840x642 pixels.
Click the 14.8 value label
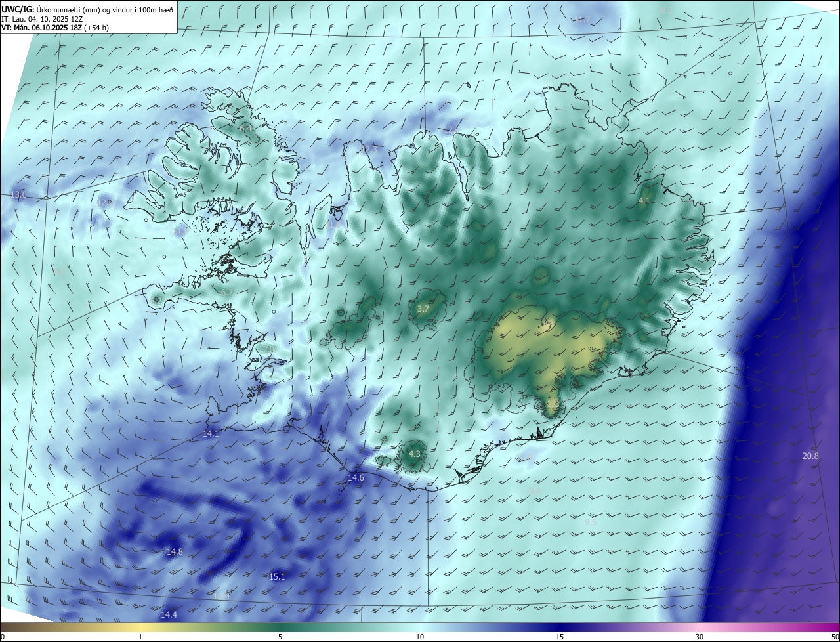tap(175, 552)
